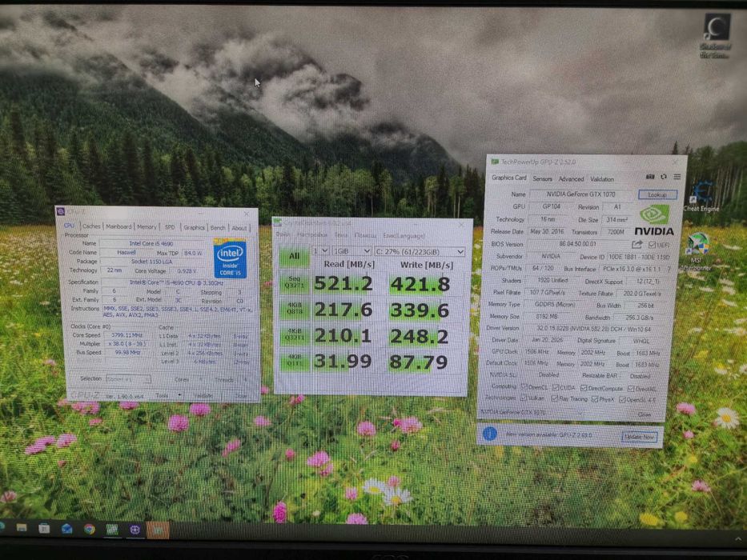
Task: Toggle the DirectCompute checkbox
Action: [584, 388]
